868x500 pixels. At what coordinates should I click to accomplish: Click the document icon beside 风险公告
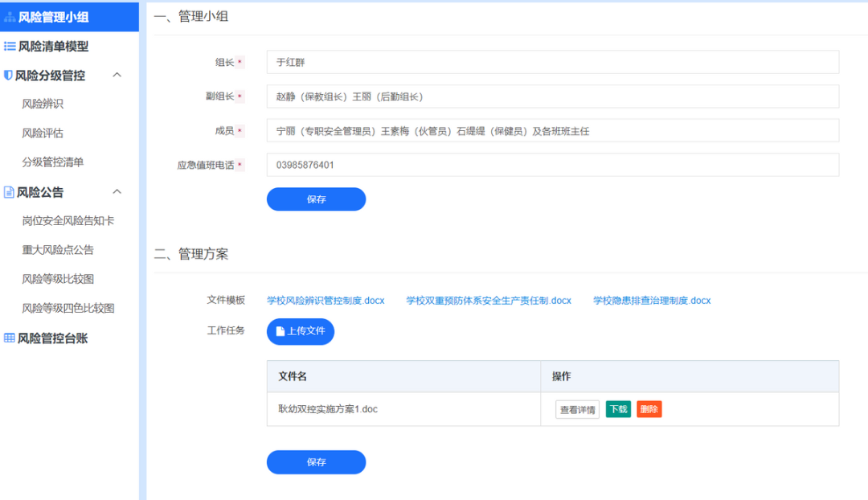point(10,192)
